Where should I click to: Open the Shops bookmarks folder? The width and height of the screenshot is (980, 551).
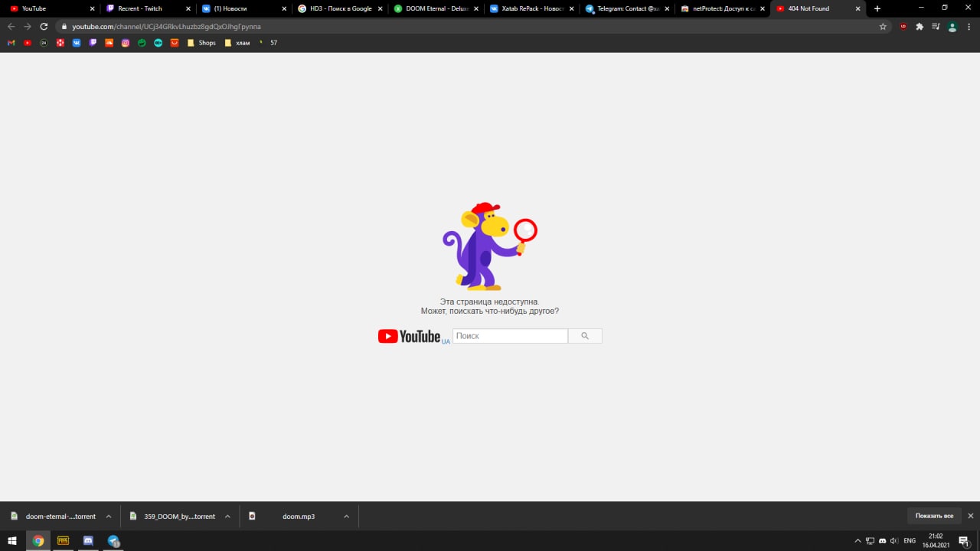(201, 43)
